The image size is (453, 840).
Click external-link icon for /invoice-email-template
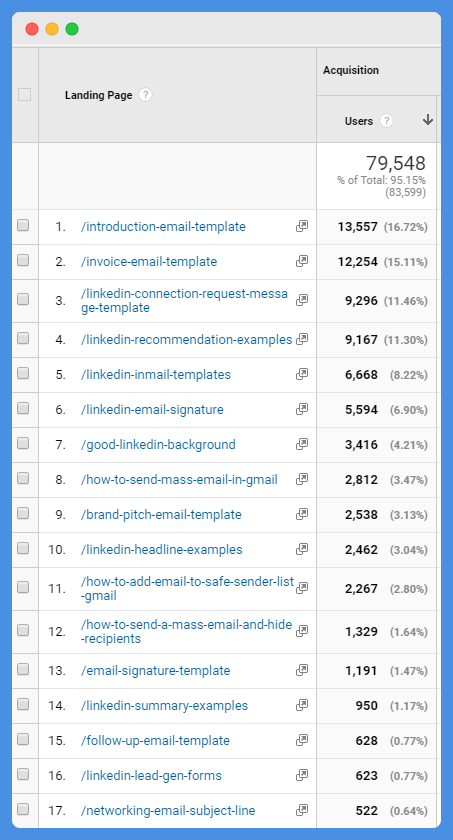click(302, 261)
